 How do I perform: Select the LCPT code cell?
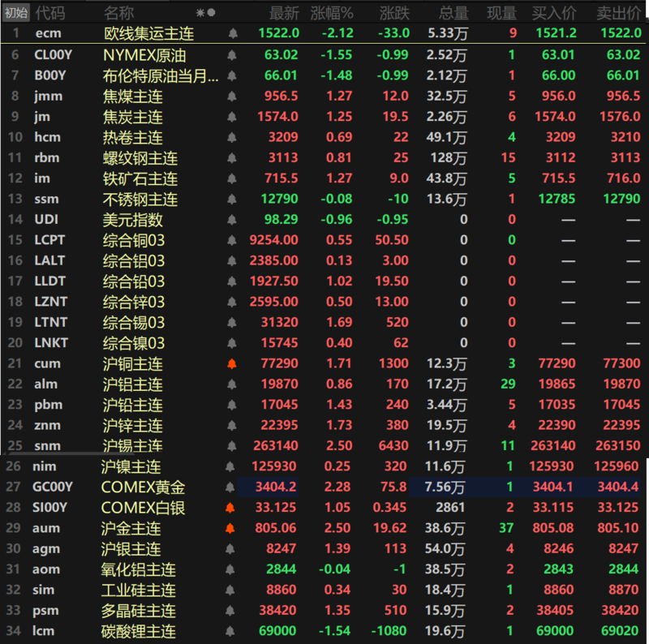pos(49,240)
